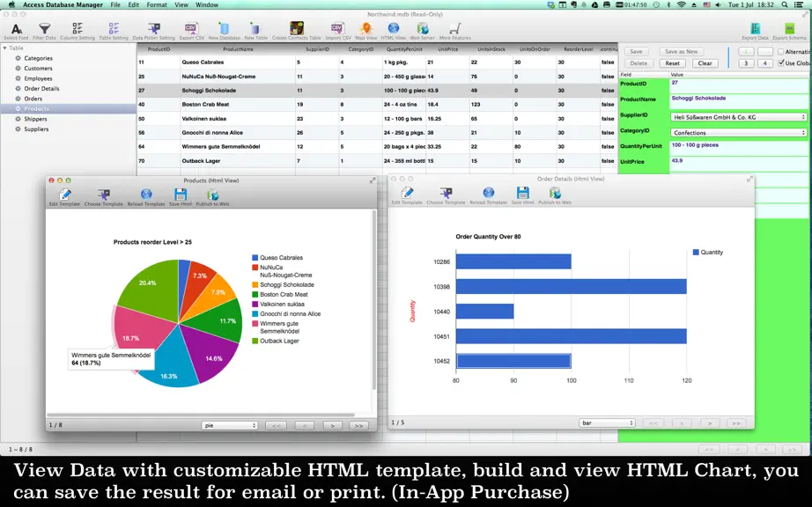Click the Create Contacts Table icon

(297, 28)
